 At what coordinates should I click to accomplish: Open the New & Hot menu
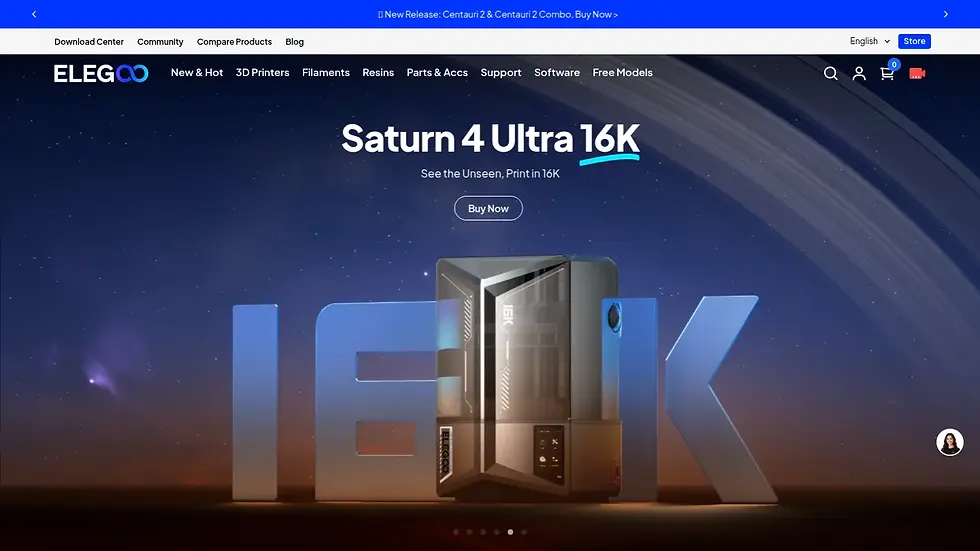(197, 72)
